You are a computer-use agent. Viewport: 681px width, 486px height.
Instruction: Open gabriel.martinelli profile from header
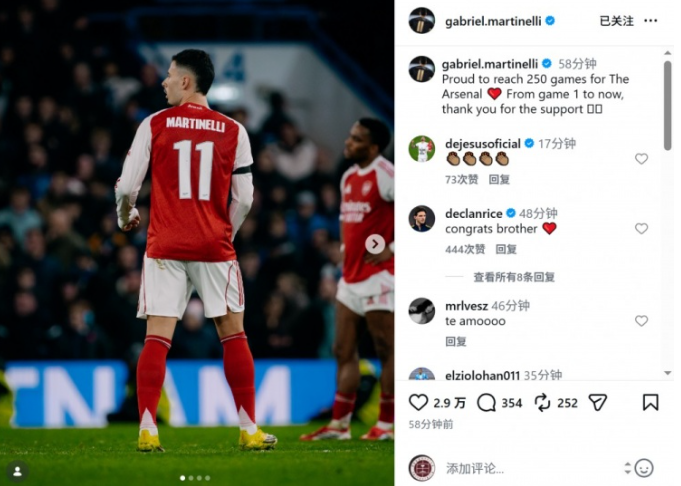point(493,21)
